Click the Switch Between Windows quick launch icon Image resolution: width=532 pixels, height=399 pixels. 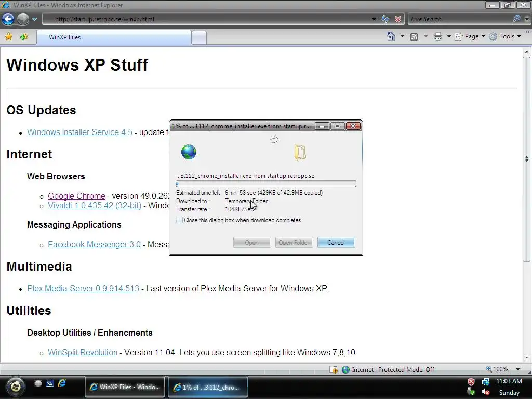[x=50, y=383]
